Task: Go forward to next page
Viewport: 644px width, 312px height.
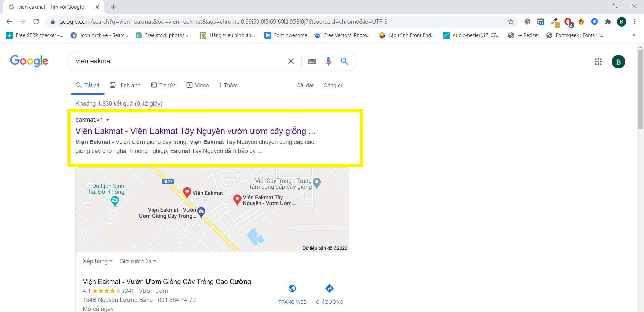Action: (x=22, y=22)
